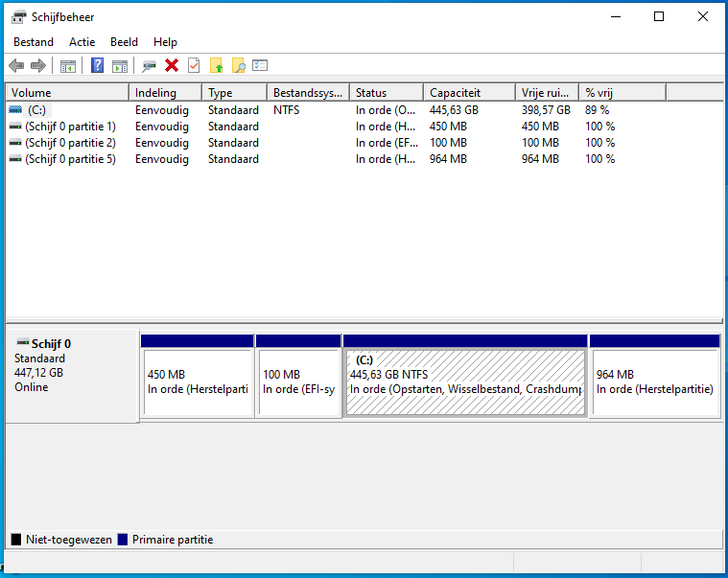Click the red X delete icon
The height and width of the screenshot is (578, 728).
pyautogui.click(x=172, y=65)
